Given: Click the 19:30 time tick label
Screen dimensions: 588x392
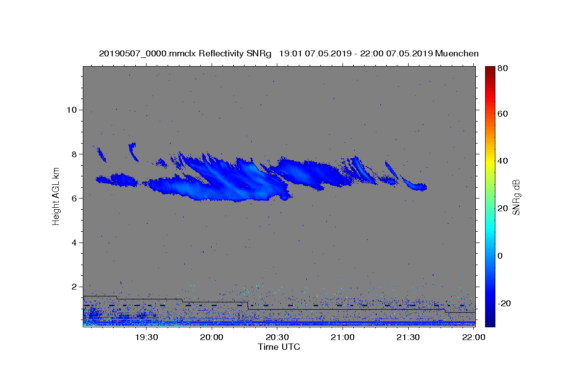Looking at the screenshot, I should click(x=146, y=337).
